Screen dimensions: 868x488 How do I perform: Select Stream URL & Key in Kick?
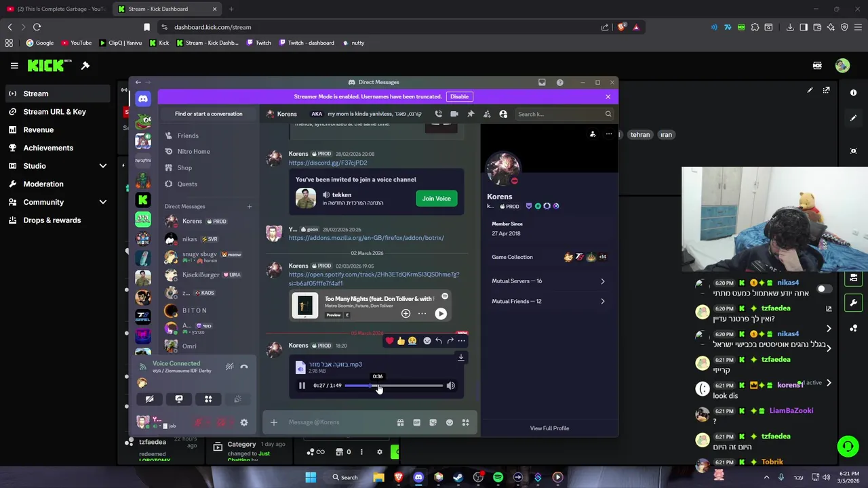coord(57,112)
